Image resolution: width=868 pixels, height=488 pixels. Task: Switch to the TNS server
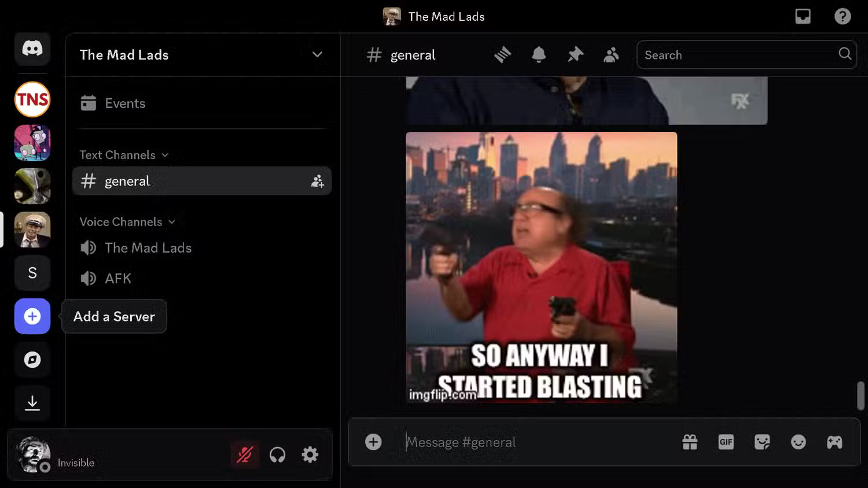point(32,99)
